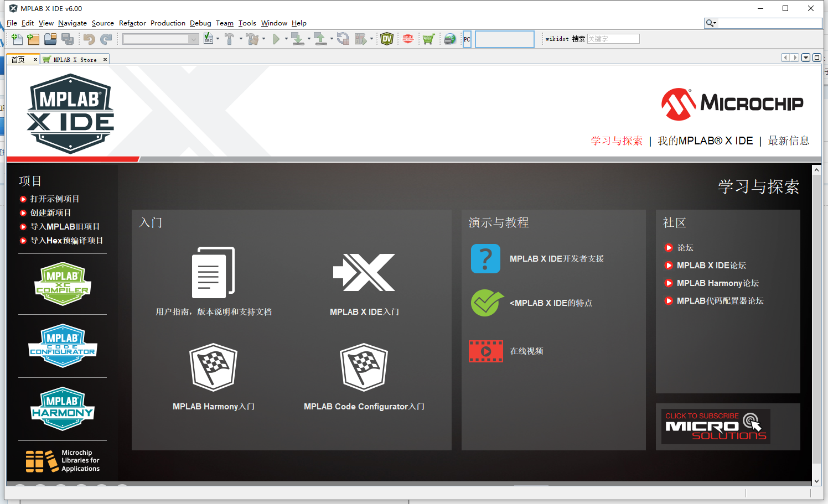The image size is (828, 504).
Task: Expand the Debug Project dropdown arrow
Action: click(371, 39)
